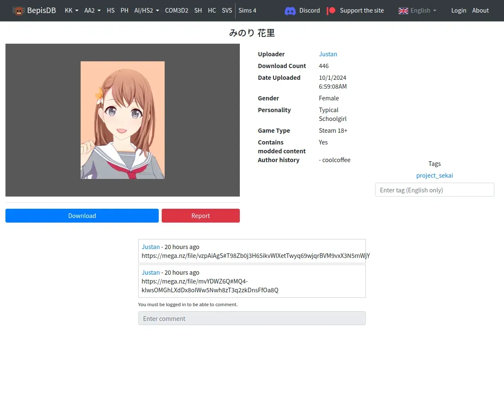
Task: Click the project_sekai tag
Action: [x=434, y=176]
